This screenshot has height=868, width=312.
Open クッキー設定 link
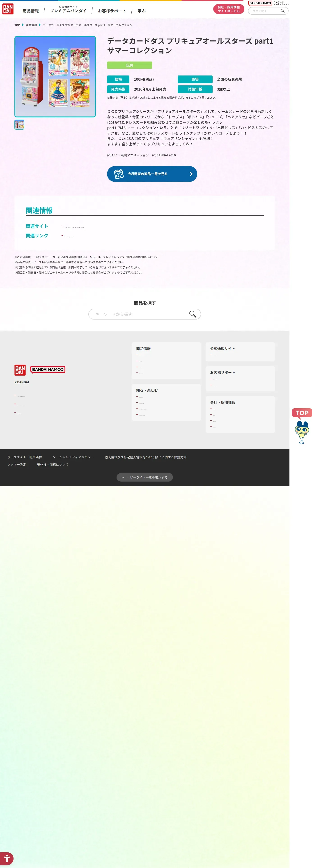coord(17,465)
